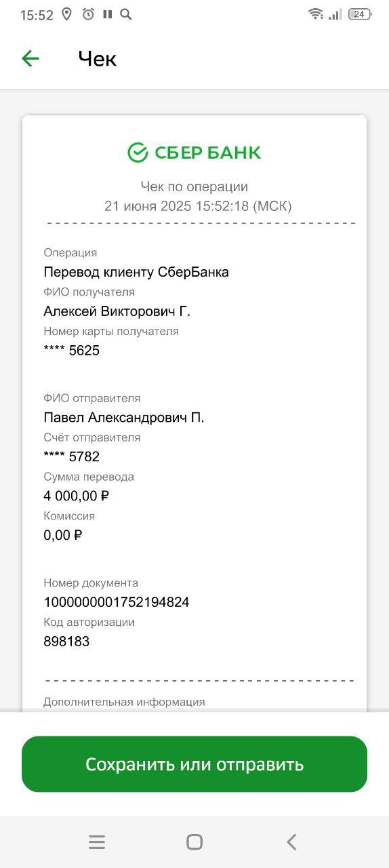Tap sender name Павел Александрович П.
The width and height of the screenshot is (389, 868).
124,418
